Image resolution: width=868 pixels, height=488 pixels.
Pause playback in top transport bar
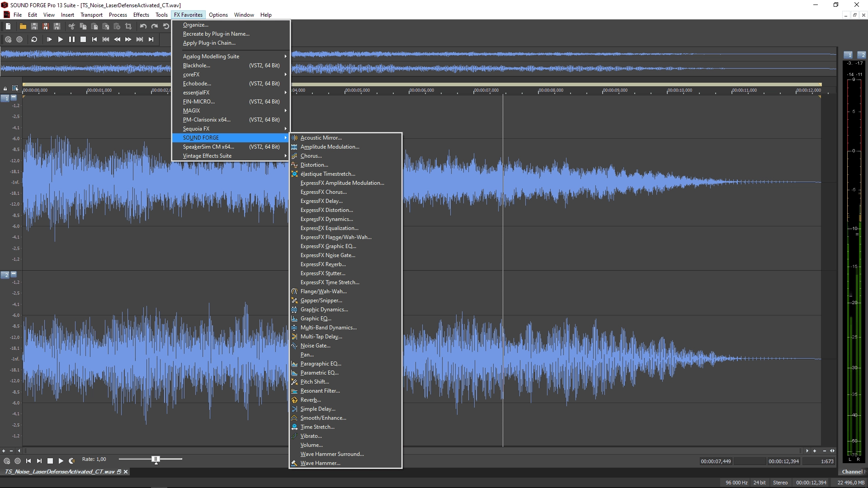click(x=71, y=39)
